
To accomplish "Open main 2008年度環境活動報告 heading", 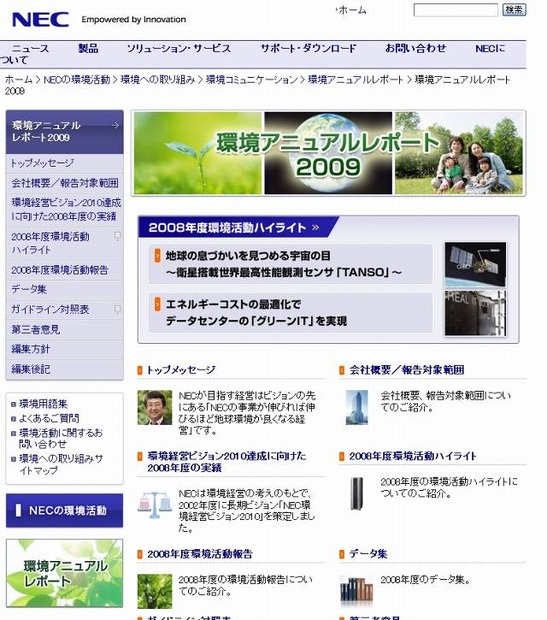I will click(x=200, y=554).
